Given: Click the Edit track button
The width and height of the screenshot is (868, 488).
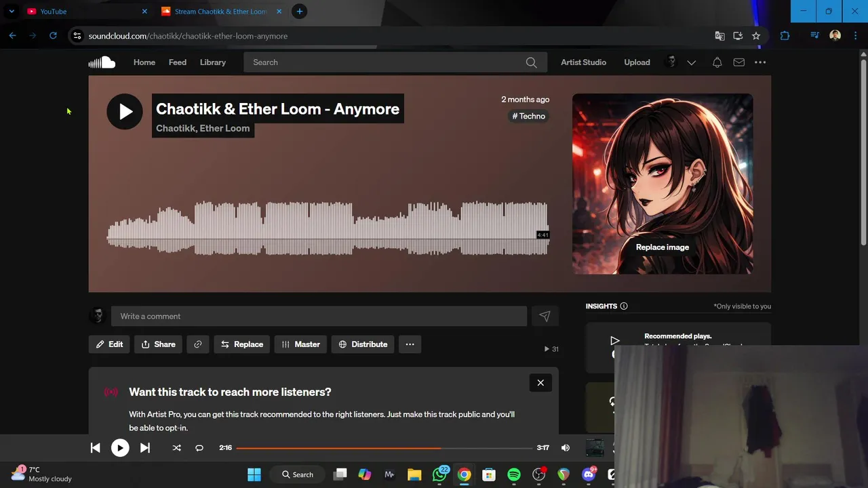Looking at the screenshot, I should pos(109,344).
